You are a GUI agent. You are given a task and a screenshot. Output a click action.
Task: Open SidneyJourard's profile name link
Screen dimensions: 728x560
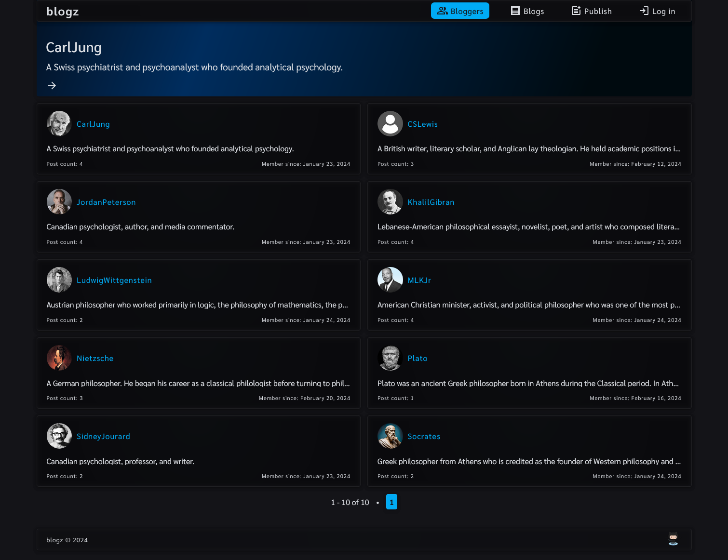click(x=103, y=437)
